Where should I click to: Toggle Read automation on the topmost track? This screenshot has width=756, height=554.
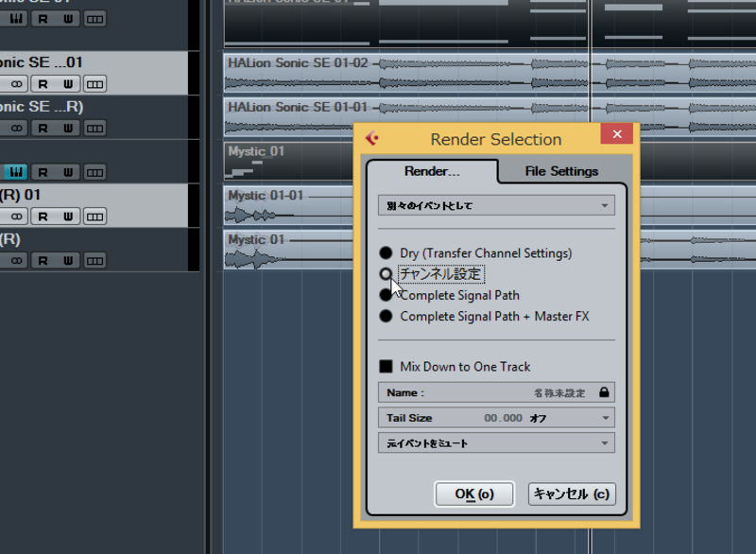(43, 19)
